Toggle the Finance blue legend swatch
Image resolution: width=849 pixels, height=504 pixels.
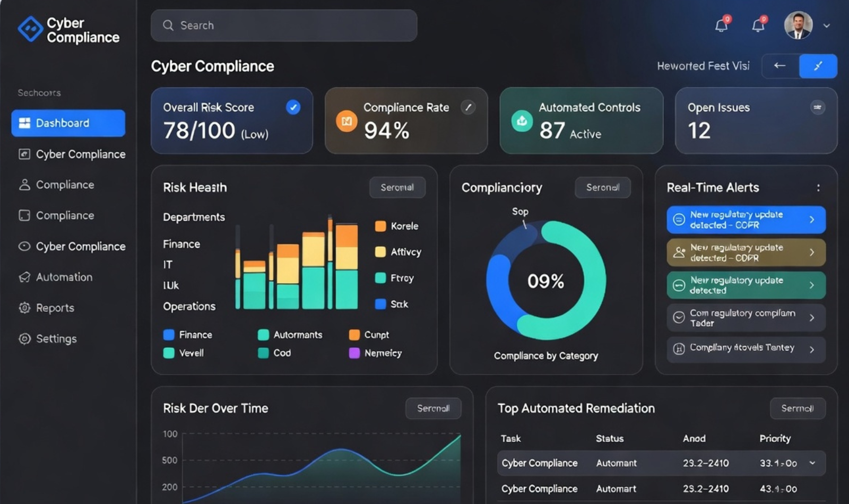pyautogui.click(x=169, y=335)
